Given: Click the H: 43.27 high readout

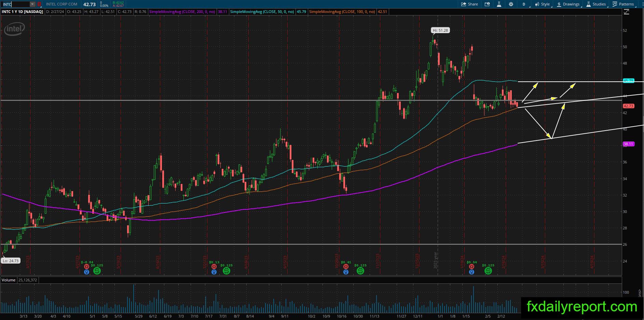Looking at the screenshot, I should point(91,12).
